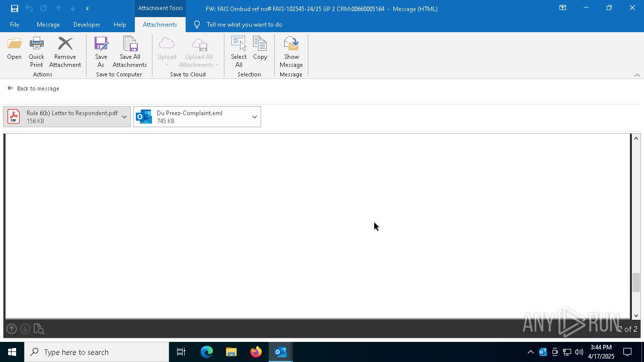Go to next item arrow
644x362 pixels.
pyautogui.click(x=73, y=9)
